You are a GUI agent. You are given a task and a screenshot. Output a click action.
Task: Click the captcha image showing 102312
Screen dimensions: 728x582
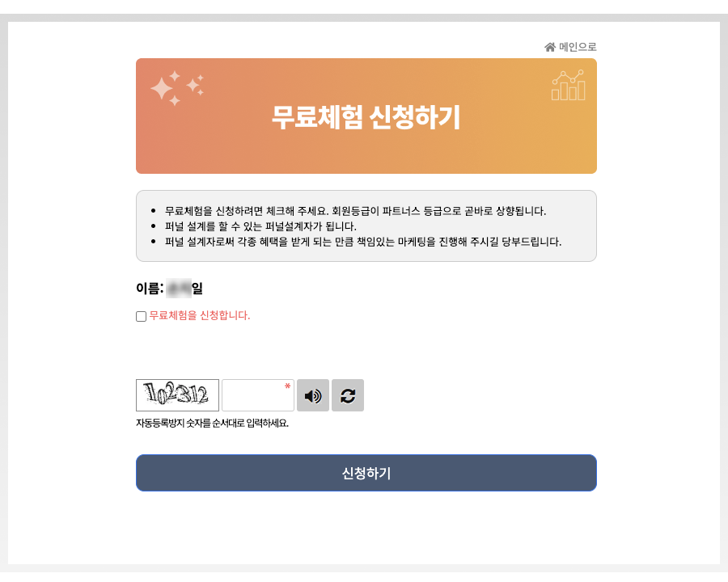[x=176, y=395]
